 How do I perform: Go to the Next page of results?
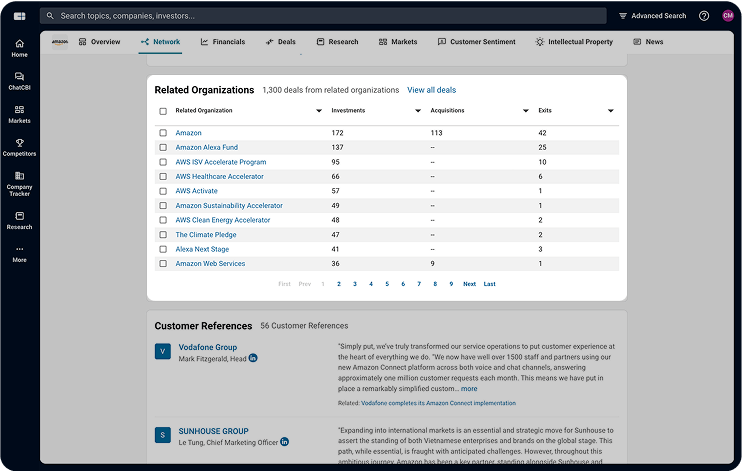click(x=469, y=284)
